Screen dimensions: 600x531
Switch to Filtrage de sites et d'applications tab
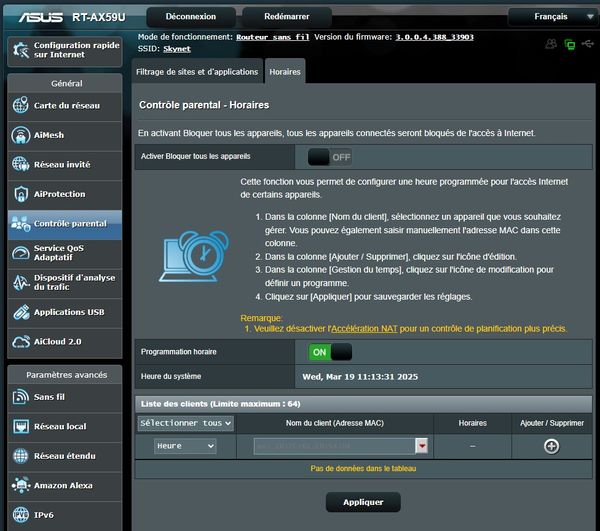coord(197,71)
